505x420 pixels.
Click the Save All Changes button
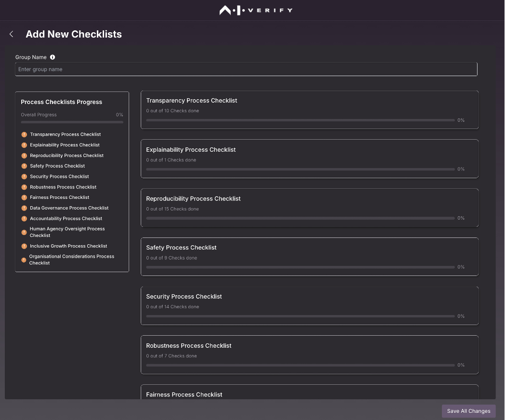point(468,411)
